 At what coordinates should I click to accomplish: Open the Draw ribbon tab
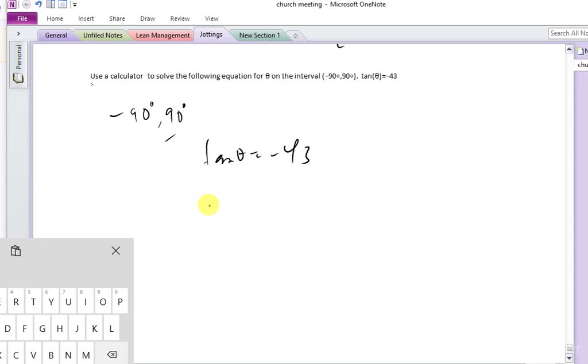tap(147, 18)
